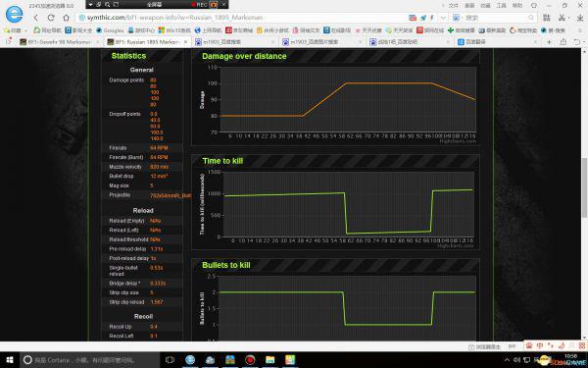This screenshot has height=368, width=588.
Task: Expand the system tray hidden icons chevron
Action: [507, 360]
